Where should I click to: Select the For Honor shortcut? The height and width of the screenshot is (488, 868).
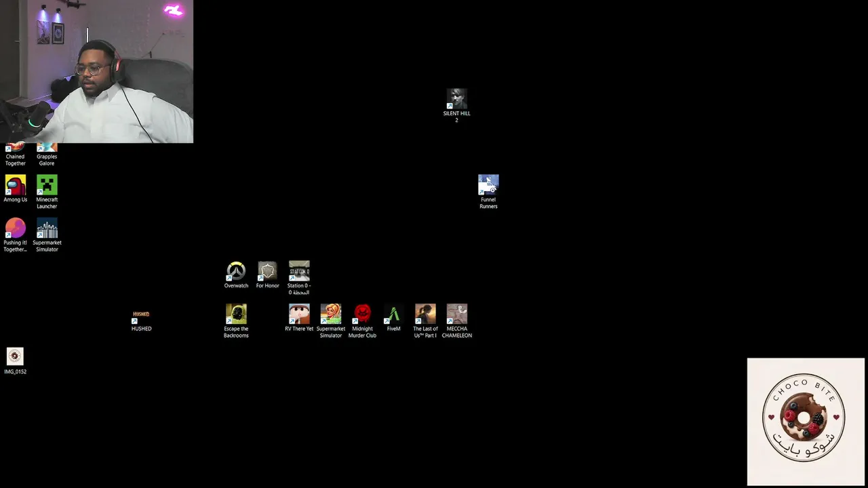coord(267,274)
